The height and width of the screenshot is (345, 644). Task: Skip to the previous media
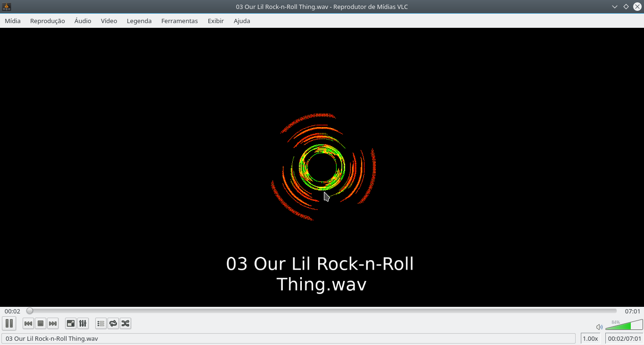28,323
